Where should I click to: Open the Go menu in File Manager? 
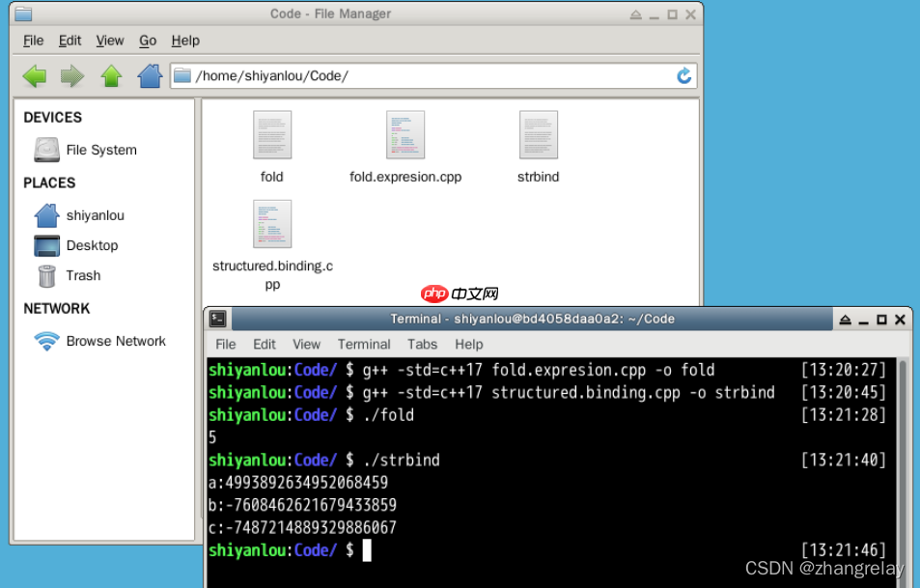147,41
